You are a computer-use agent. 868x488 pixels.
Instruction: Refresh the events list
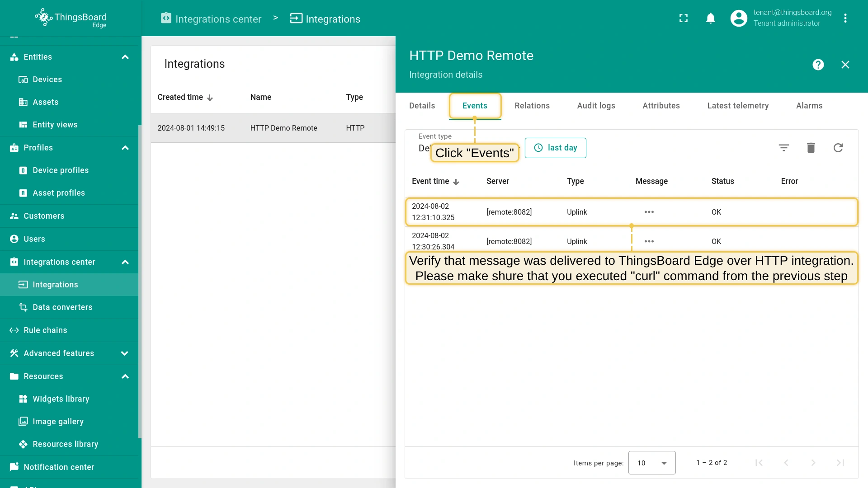click(838, 148)
